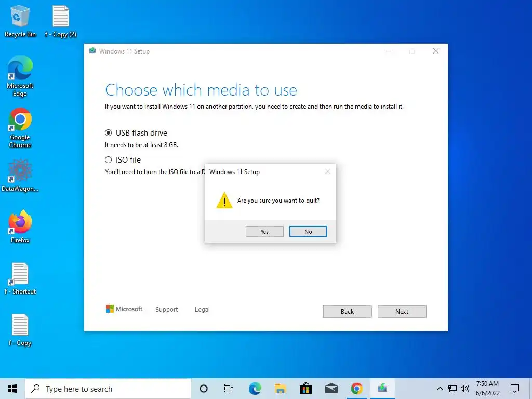This screenshot has width=532, height=399.
Task: Click Windows 11 Setup taskbar icon
Action: pos(382,389)
